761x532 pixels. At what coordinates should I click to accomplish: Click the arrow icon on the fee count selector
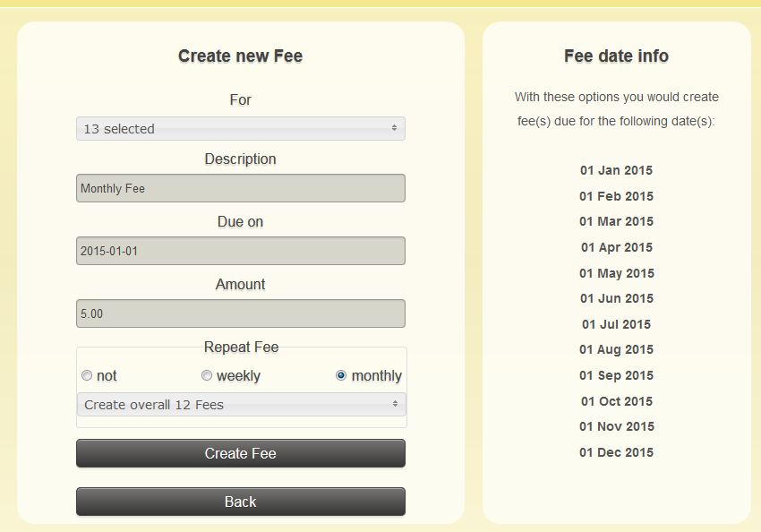(395, 405)
